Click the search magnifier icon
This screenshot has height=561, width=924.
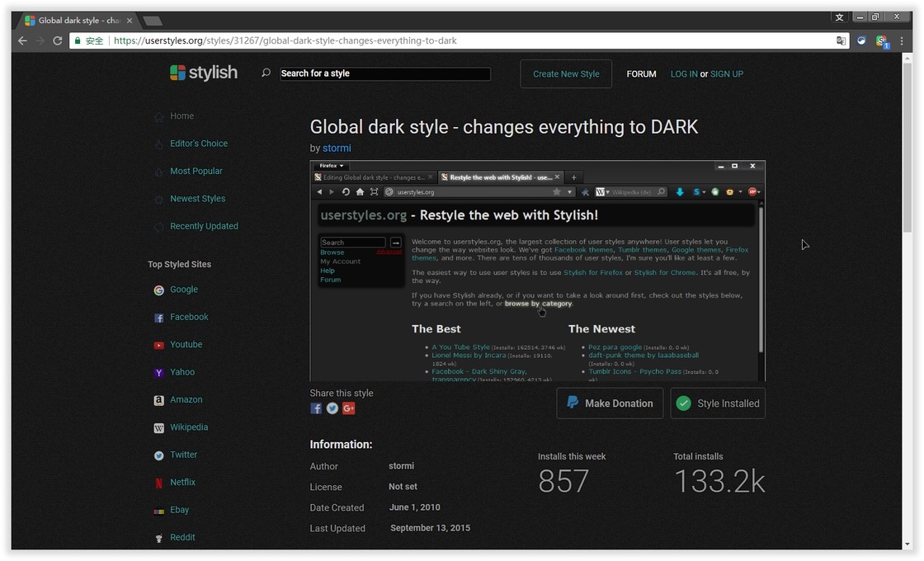tap(266, 73)
